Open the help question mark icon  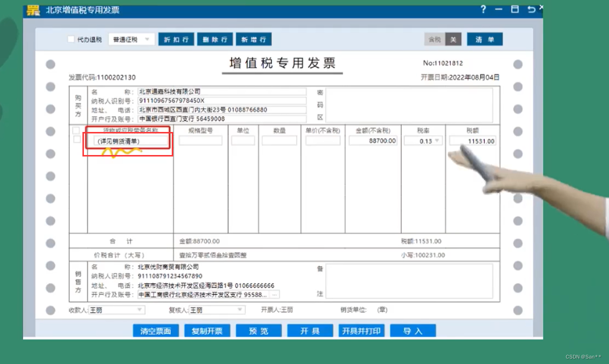[x=483, y=9]
